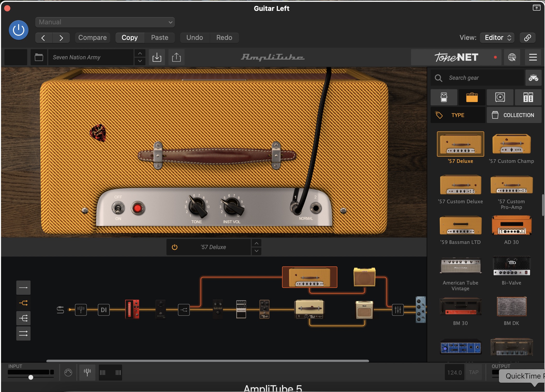545x392 pixels.
Task: Go to previous setting arrow
Action: click(x=43, y=38)
